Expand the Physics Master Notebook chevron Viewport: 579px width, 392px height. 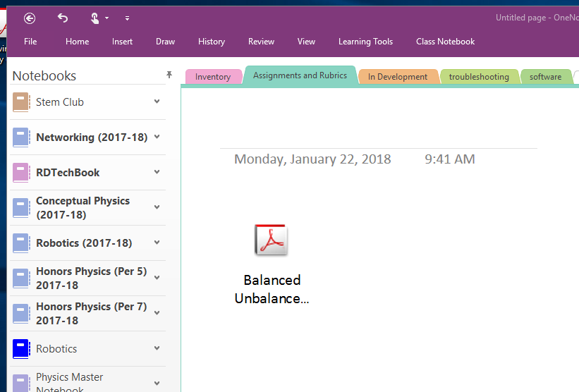[x=157, y=383]
